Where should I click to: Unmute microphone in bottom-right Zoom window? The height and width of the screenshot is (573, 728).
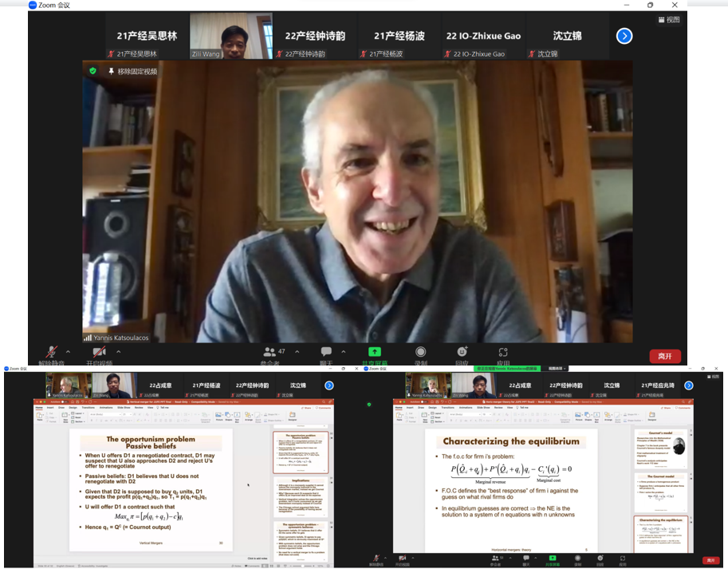pyautogui.click(x=376, y=559)
